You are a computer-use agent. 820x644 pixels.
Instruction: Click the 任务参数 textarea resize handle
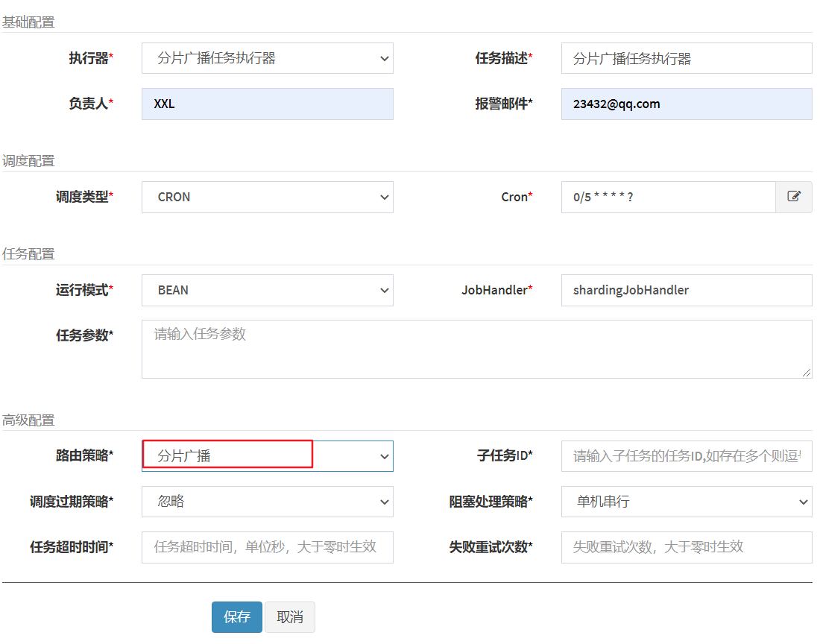click(807, 373)
